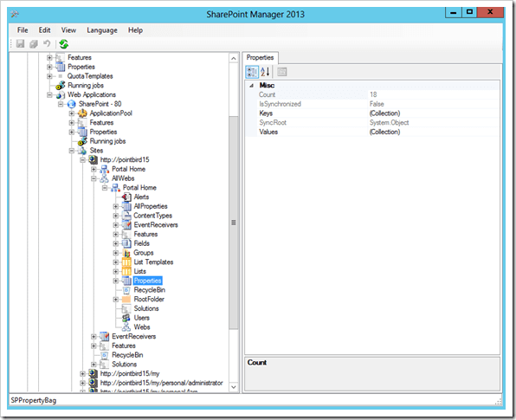
Task: Click the Sites node icon
Action: click(x=82, y=151)
